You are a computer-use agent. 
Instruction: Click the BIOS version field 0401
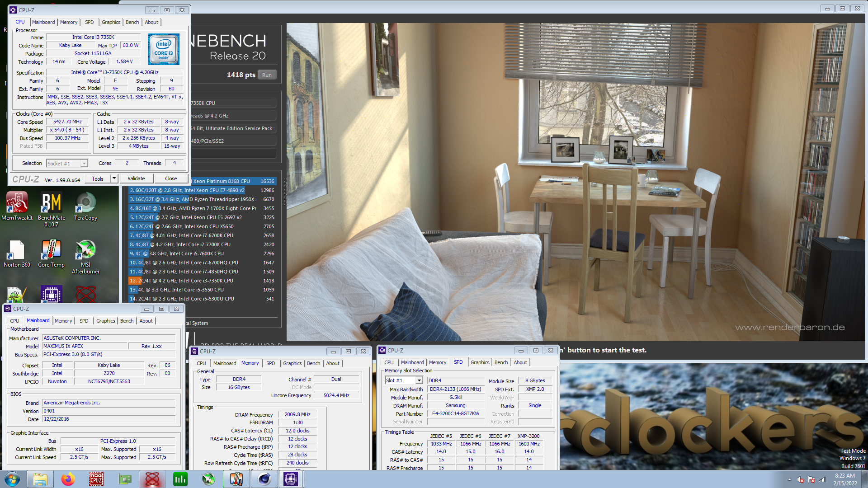[108, 411]
